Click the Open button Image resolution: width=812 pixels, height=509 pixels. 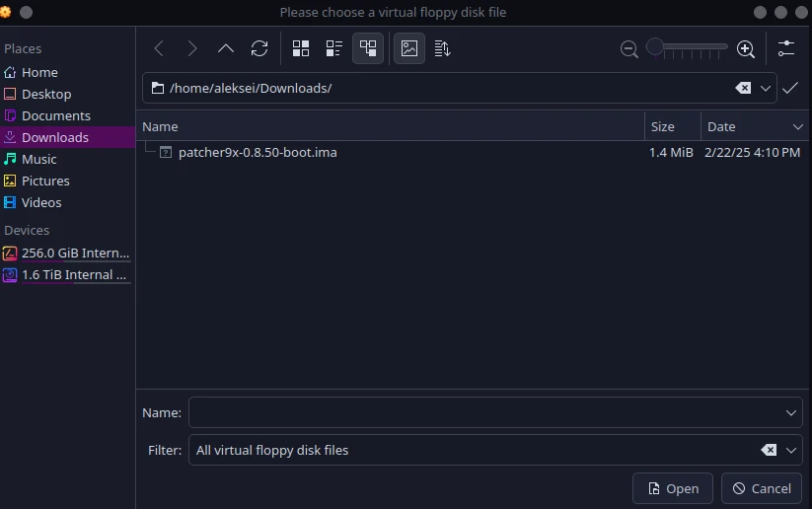(x=673, y=487)
